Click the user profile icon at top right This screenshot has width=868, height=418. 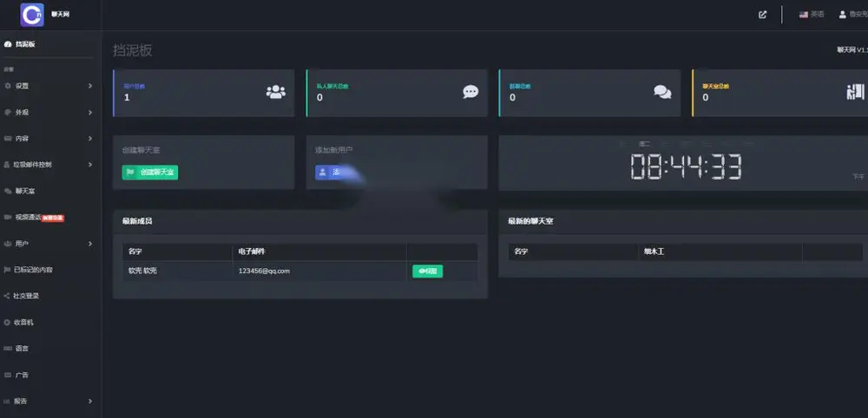click(843, 15)
